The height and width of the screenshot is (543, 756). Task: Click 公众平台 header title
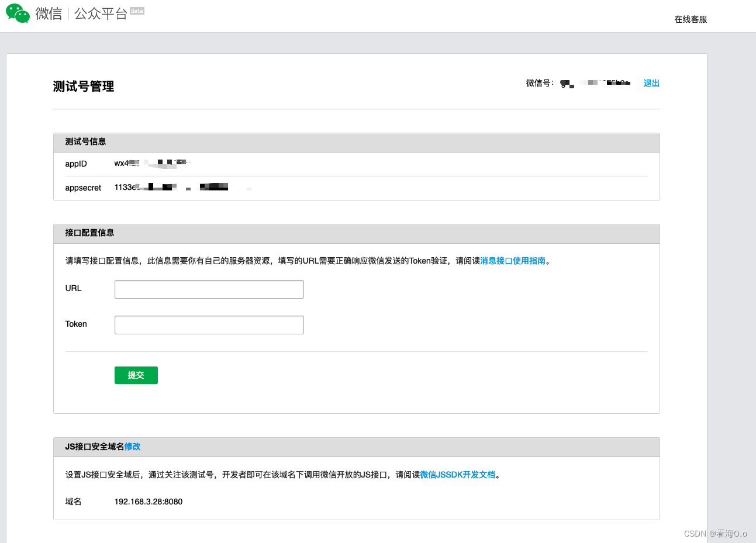coord(101,13)
